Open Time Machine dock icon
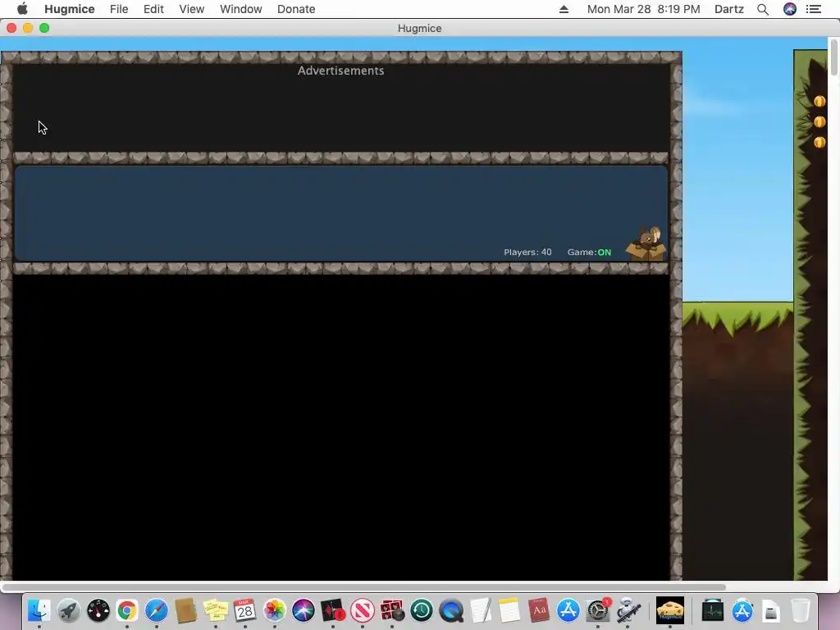 (422, 610)
